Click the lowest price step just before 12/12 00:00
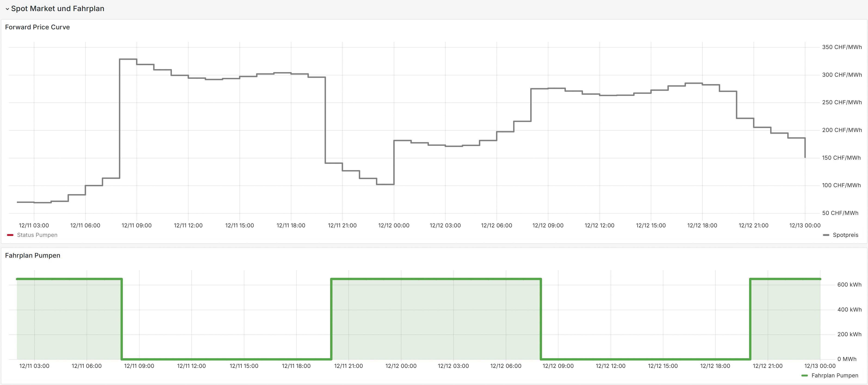The height and width of the screenshot is (385, 868). pos(385,184)
